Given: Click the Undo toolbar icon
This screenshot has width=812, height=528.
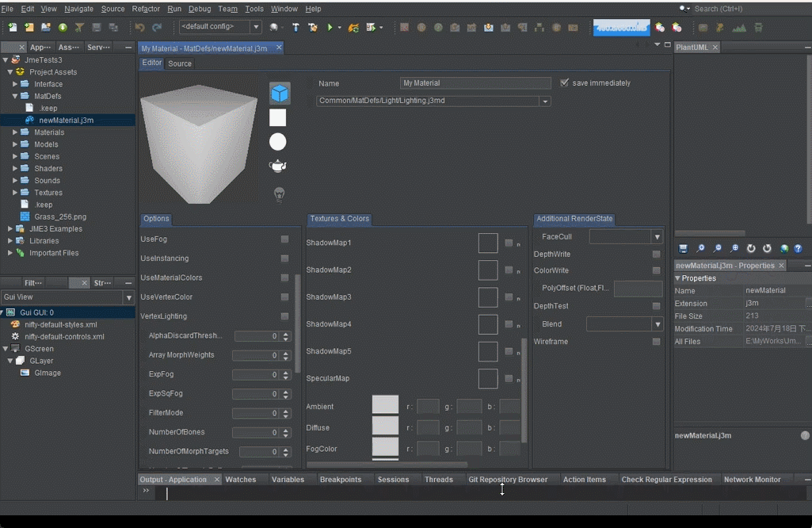Looking at the screenshot, I should [x=139, y=28].
